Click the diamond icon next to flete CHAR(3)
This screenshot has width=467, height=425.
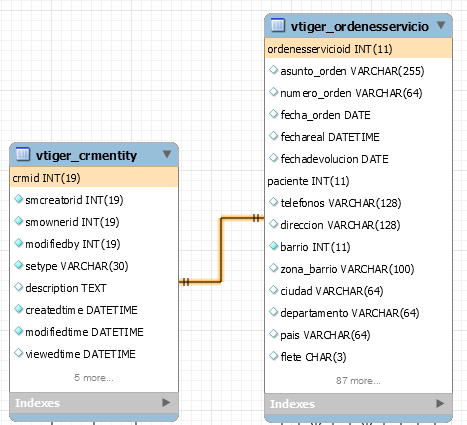tap(273, 356)
